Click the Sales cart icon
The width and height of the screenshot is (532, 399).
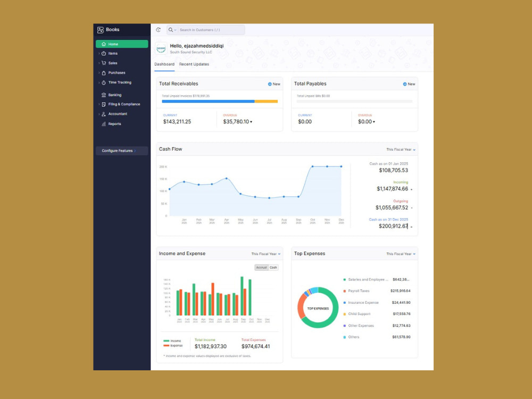104,63
